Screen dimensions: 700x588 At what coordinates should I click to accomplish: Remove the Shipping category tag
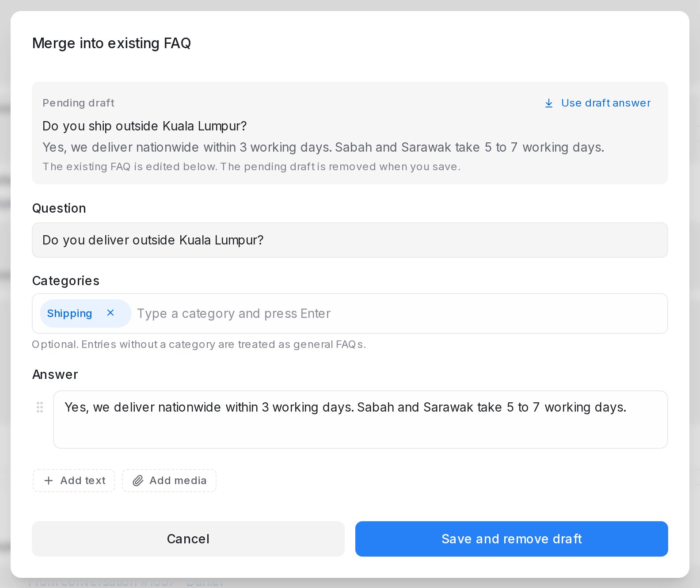click(x=110, y=313)
